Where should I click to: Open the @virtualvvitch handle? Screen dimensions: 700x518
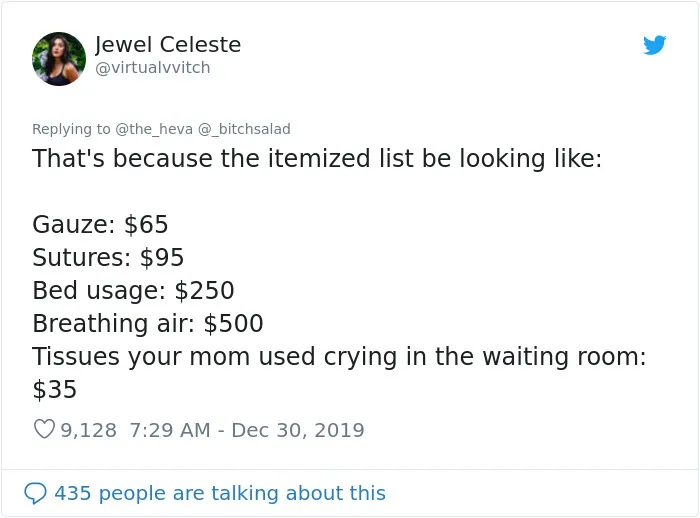coord(153,68)
